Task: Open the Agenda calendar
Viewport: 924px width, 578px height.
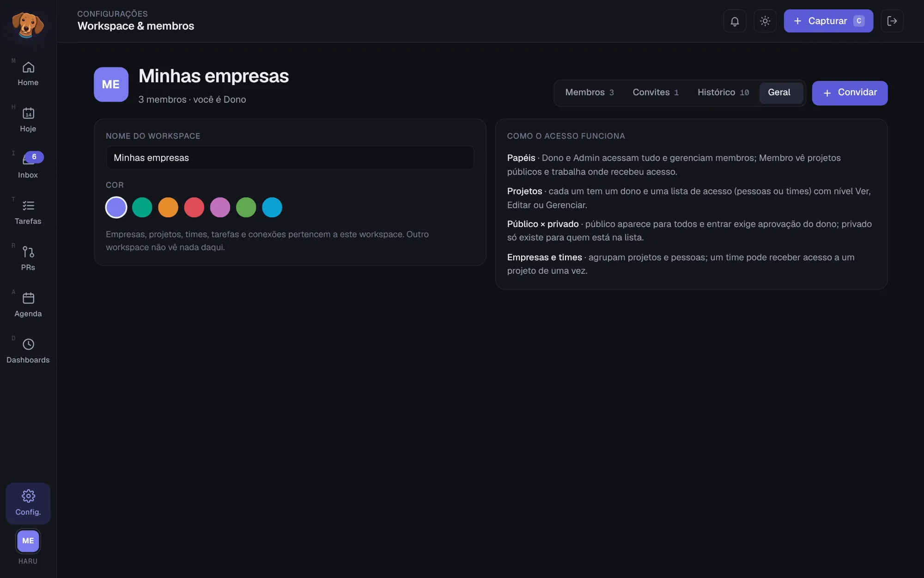Action: tap(28, 305)
